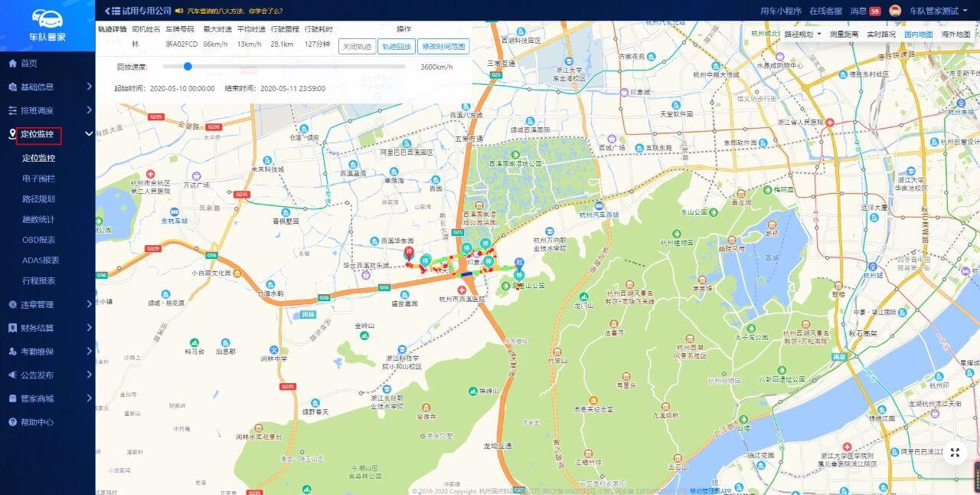Open messages with the red 59 badge
Image resolution: width=980 pixels, height=495 pixels.
[865, 11]
